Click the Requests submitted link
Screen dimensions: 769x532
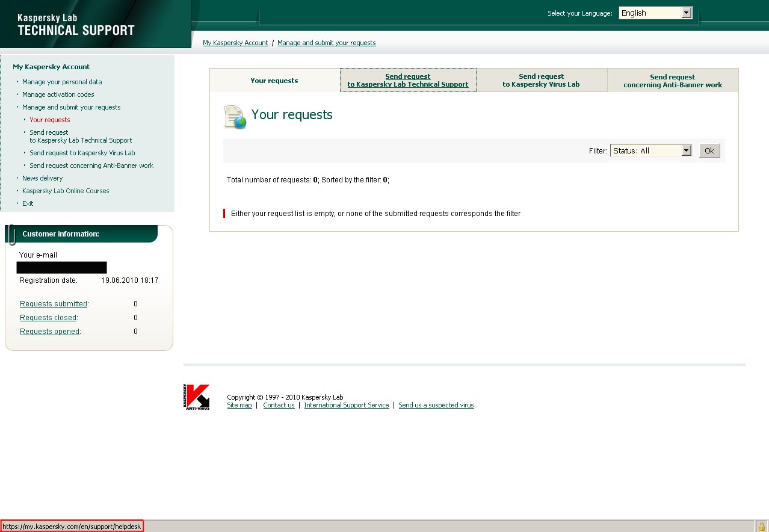click(54, 304)
